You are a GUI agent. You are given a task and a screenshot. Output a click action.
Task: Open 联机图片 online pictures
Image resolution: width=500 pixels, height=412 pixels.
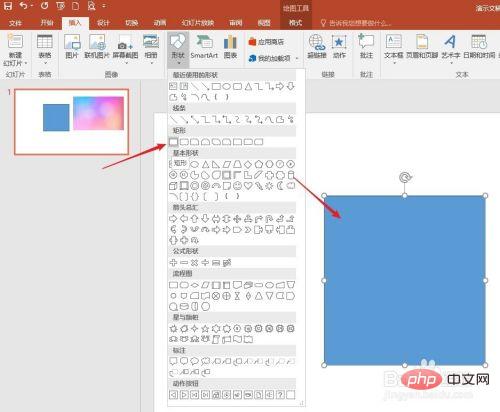(97, 47)
